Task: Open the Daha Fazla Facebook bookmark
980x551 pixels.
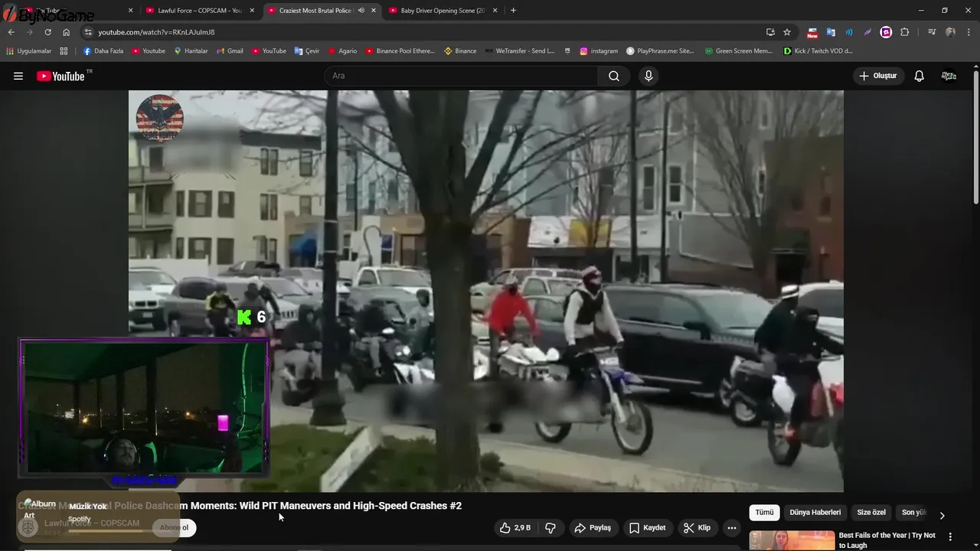Action: tap(103, 51)
